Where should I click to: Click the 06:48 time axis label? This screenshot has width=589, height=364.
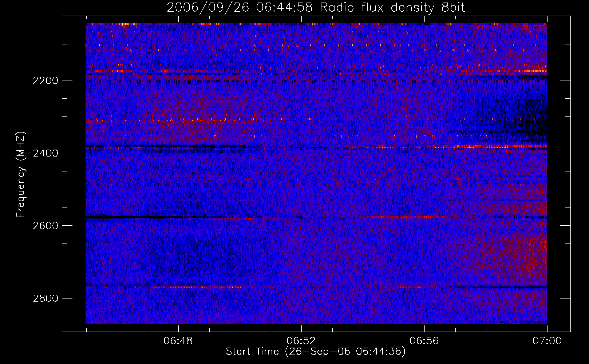tap(178, 341)
